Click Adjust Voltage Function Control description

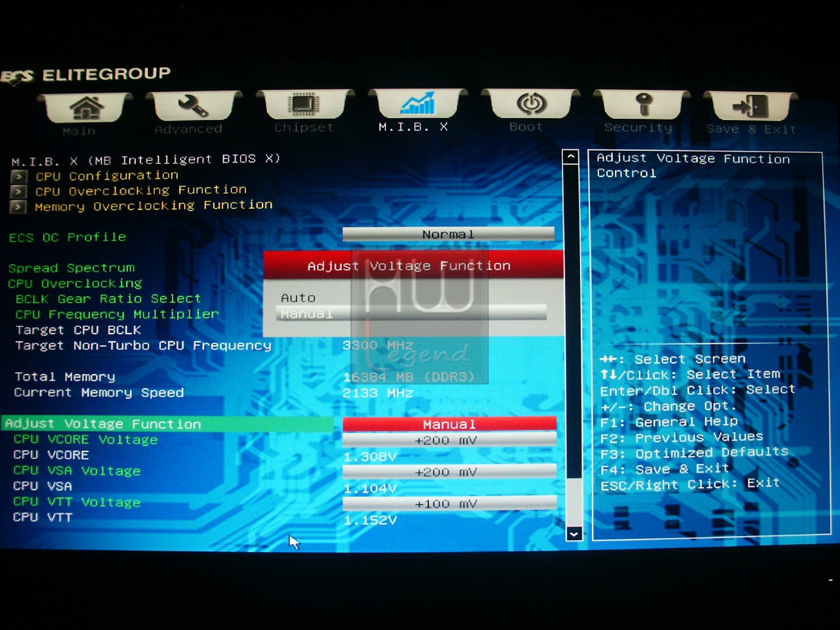693,165
